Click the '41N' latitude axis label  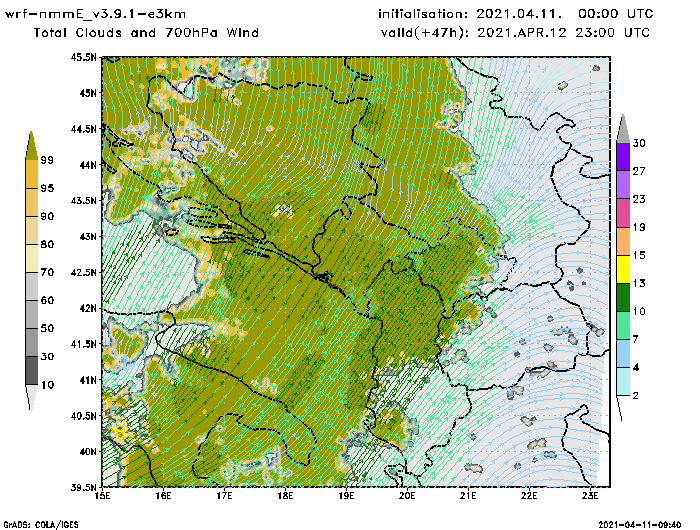tap(88, 380)
